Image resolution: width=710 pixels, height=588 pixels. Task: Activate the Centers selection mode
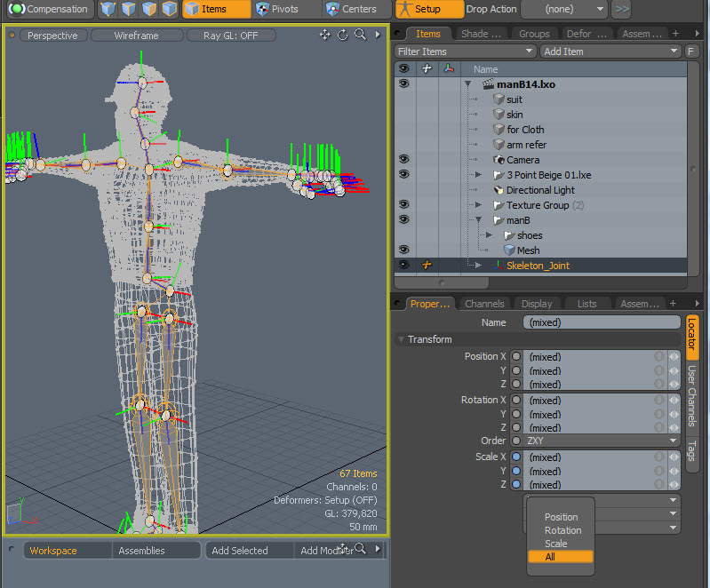point(350,9)
